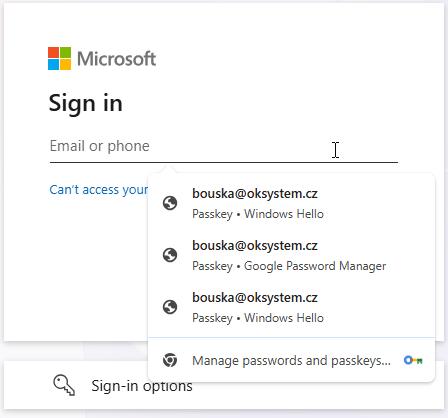Viewport: 448px width, 418px height.
Task: Choose the Windows Hello passkey directly below Email field
Action: point(291,203)
